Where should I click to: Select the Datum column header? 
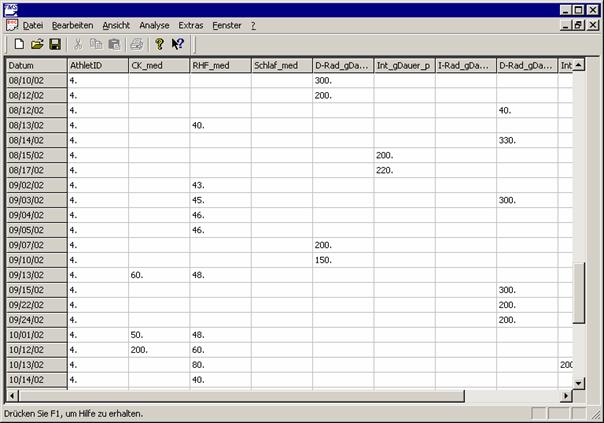37,65
